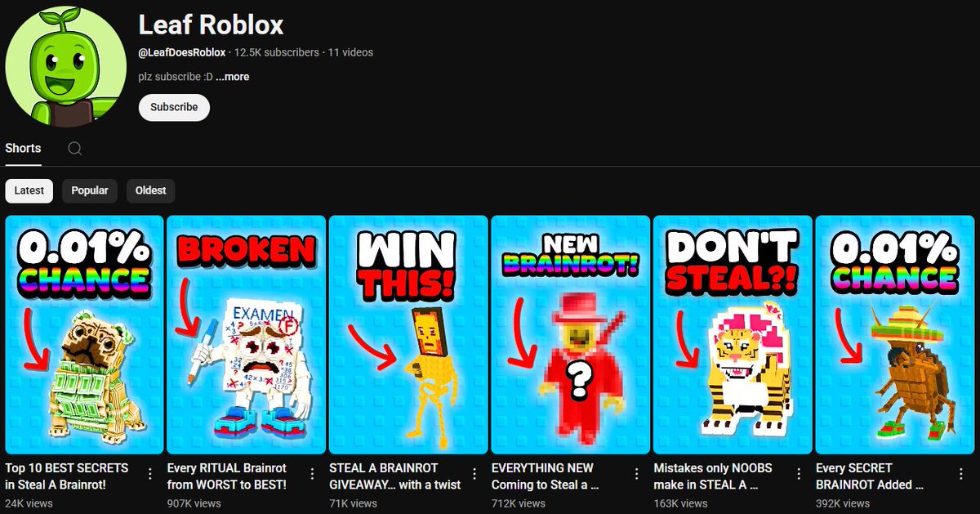Click title STEAL A BRAINROT GIVEAWAY with a twist
Viewport: 980px width, 514px height.
pos(395,476)
